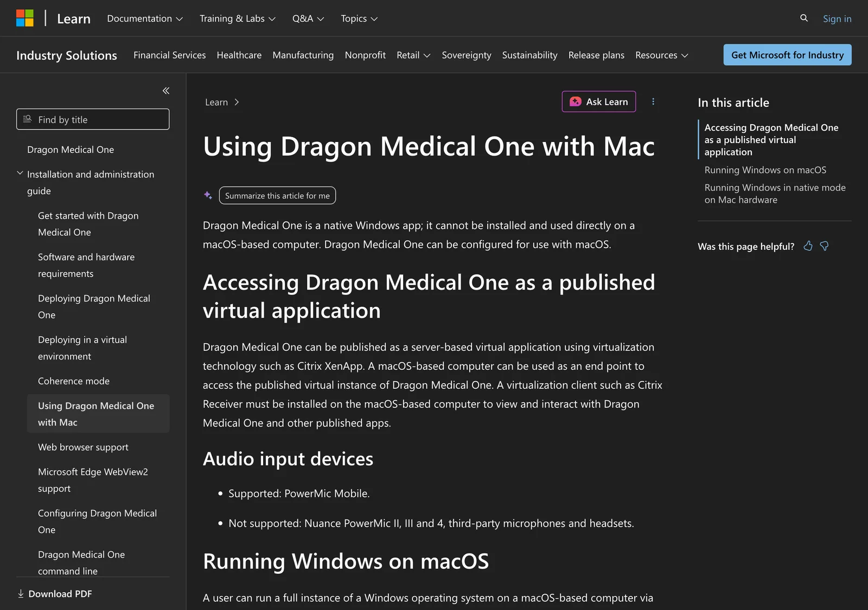
Task: Collapse the sidebar with double-chevron icon
Action: [x=166, y=91]
